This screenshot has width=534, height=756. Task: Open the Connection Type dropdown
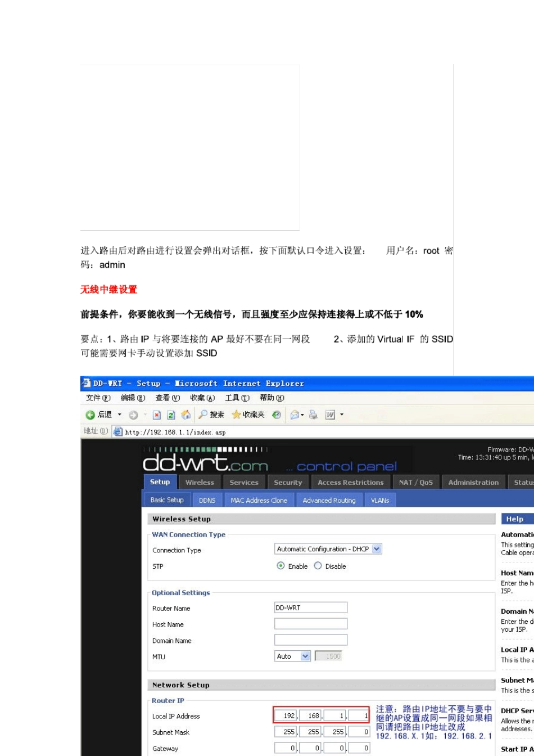tap(328, 549)
